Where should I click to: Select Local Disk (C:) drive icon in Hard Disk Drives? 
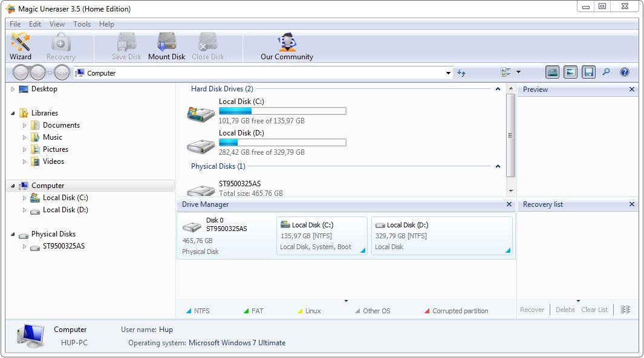coord(201,114)
